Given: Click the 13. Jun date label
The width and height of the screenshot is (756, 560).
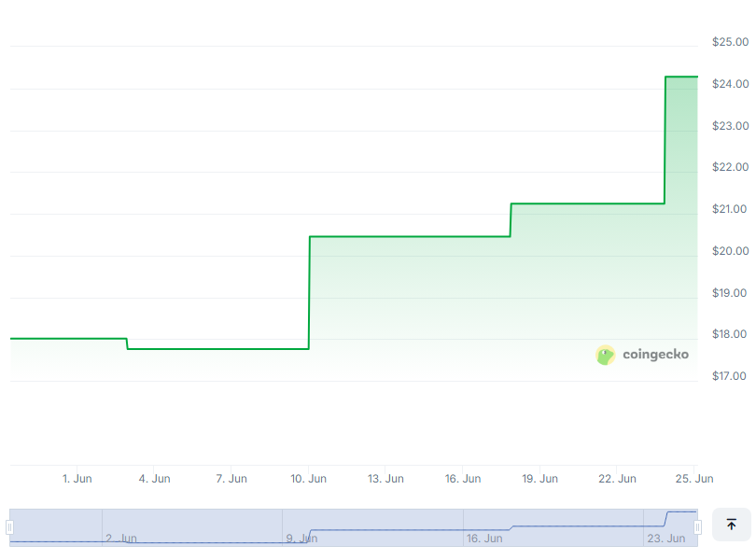Looking at the screenshot, I should [x=385, y=479].
